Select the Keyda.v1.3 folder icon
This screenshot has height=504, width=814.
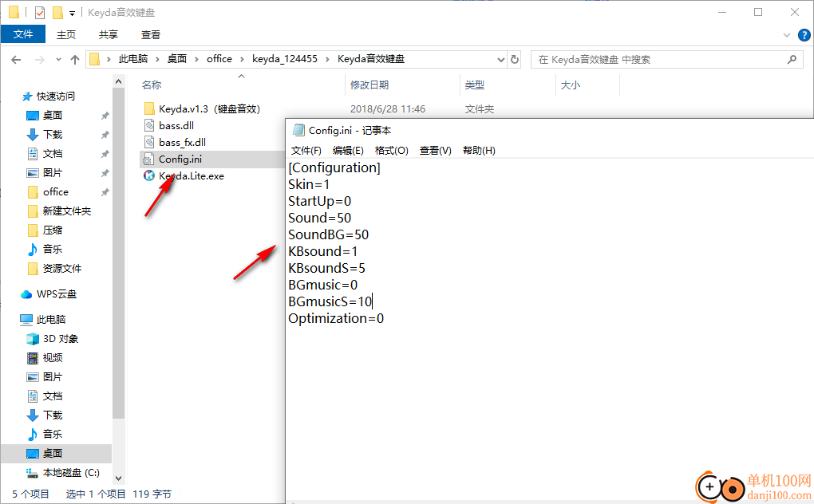[149, 108]
